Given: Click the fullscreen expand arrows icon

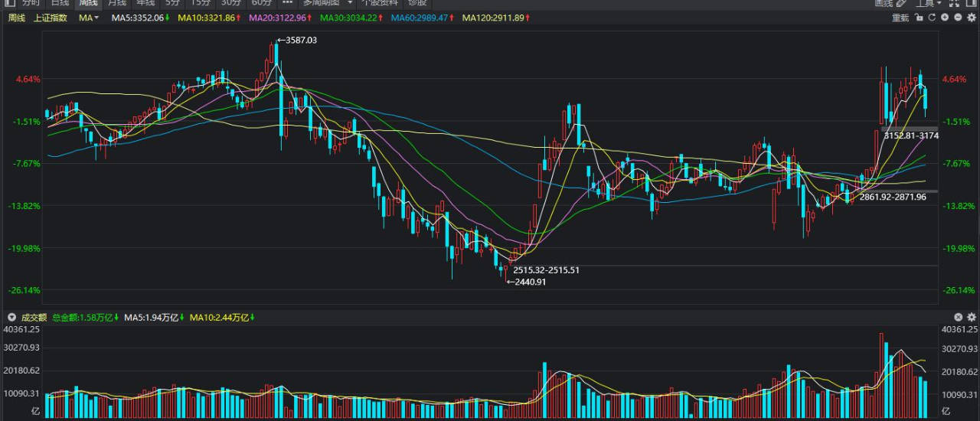Looking at the screenshot, I should (x=954, y=3).
